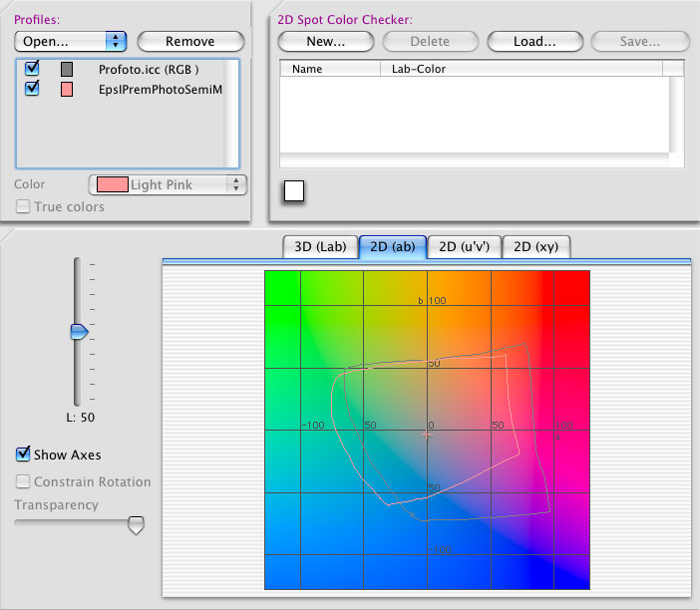Toggle the True colors checkbox

click(23, 206)
